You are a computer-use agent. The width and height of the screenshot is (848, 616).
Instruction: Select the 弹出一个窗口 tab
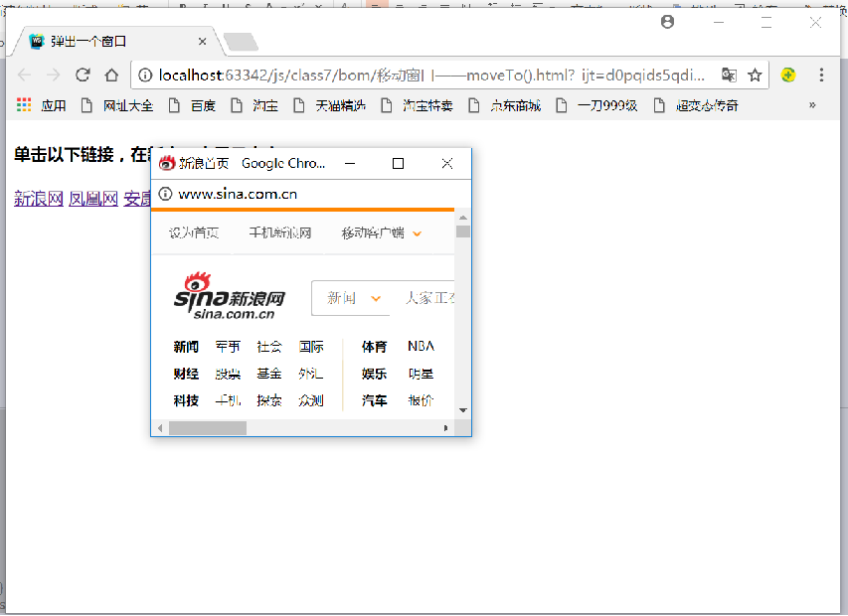116,42
